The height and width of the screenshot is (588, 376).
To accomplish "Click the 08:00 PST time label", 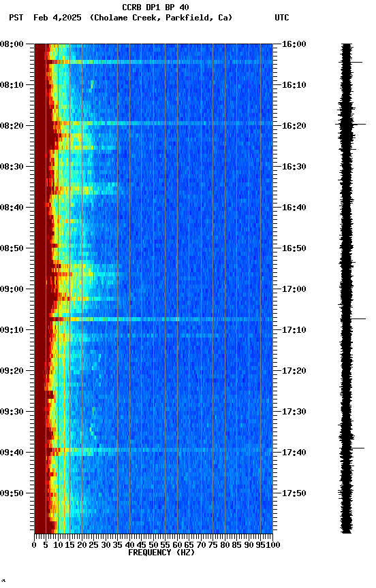I will coord(12,44).
